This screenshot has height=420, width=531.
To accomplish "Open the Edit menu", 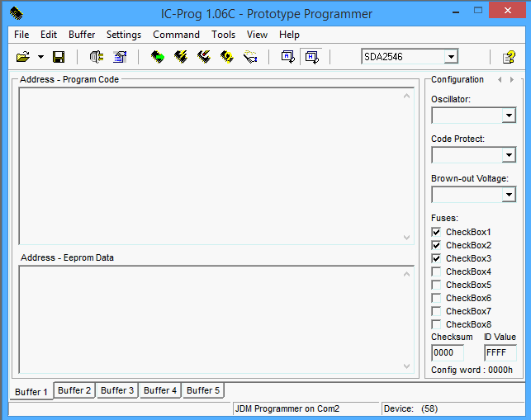I will coord(49,35).
